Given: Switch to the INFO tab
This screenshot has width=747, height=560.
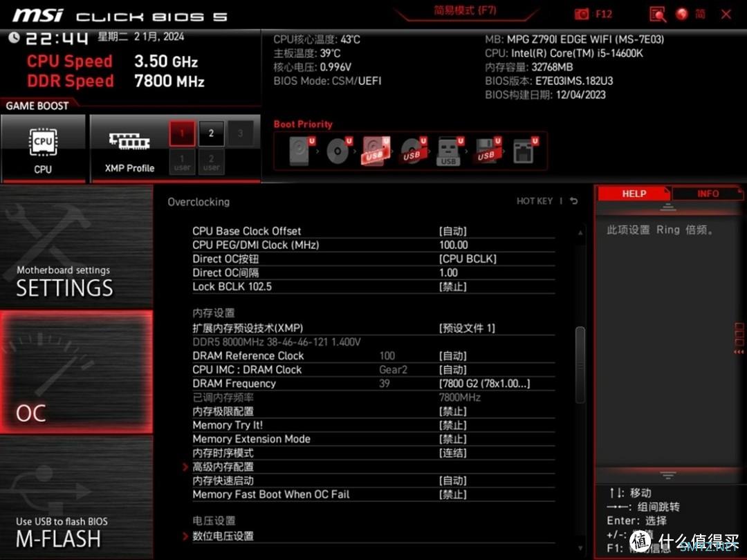Looking at the screenshot, I should point(708,194).
